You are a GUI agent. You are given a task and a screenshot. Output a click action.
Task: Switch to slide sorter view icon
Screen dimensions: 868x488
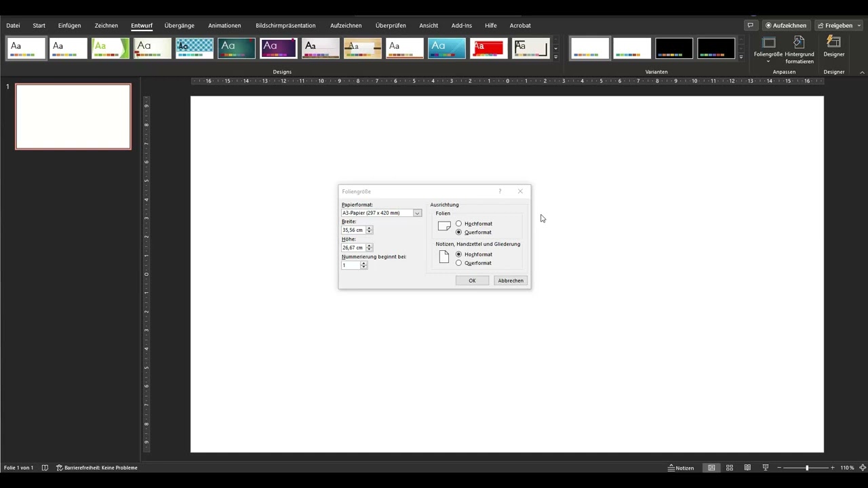click(730, 468)
